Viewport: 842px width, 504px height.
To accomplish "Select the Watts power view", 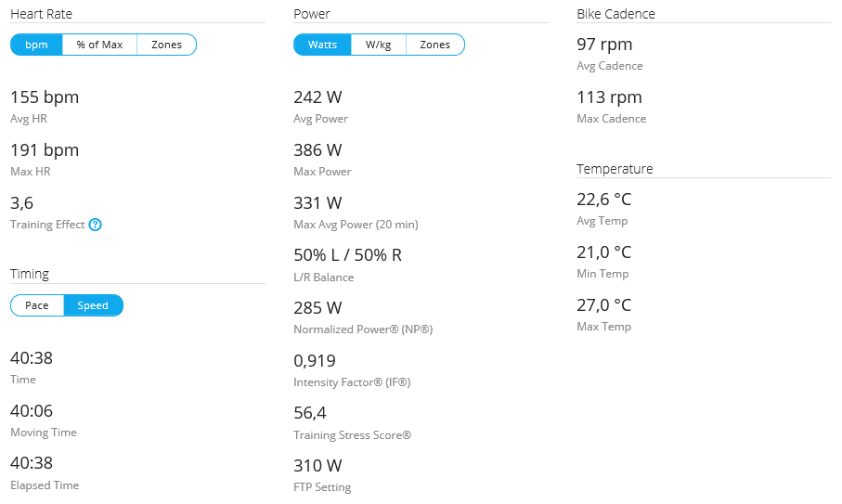I will pos(322,45).
